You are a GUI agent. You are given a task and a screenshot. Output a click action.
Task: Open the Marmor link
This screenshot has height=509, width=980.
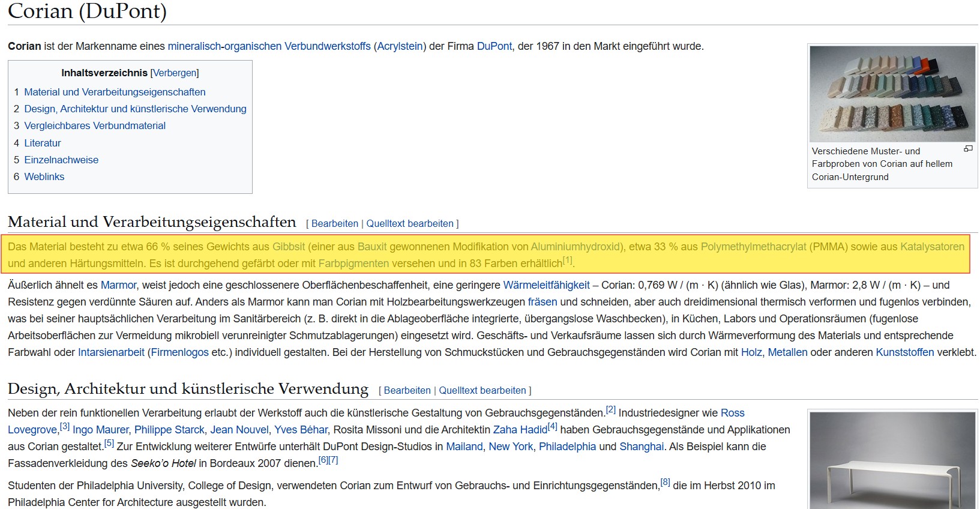(x=118, y=285)
